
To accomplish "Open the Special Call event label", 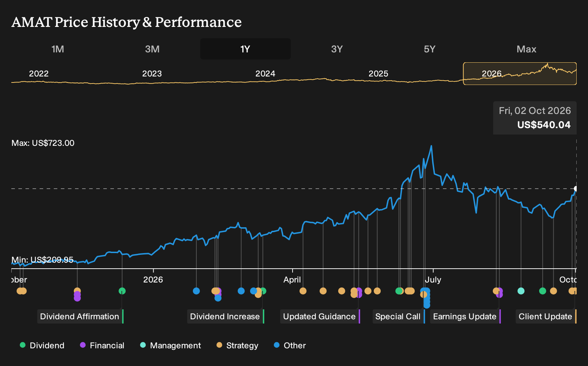I will pyautogui.click(x=399, y=316).
